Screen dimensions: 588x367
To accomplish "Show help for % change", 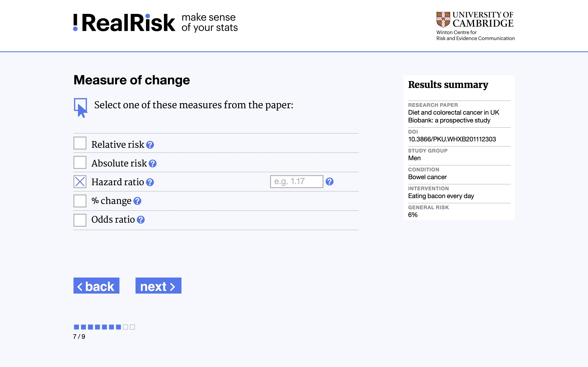I will coord(137,201).
